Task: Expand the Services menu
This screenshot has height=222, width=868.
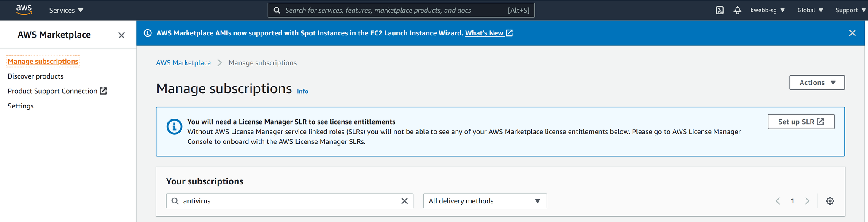Action: click(66, 10)
